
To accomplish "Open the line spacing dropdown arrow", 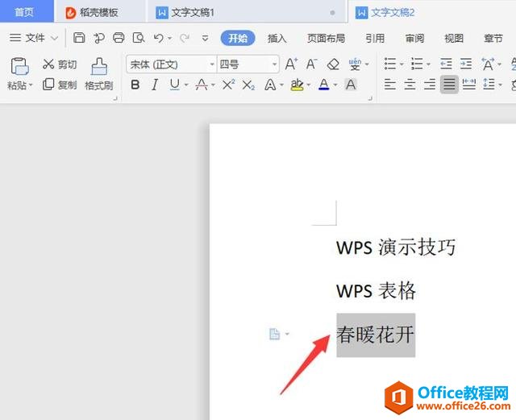I will click(x=500, y=85).
